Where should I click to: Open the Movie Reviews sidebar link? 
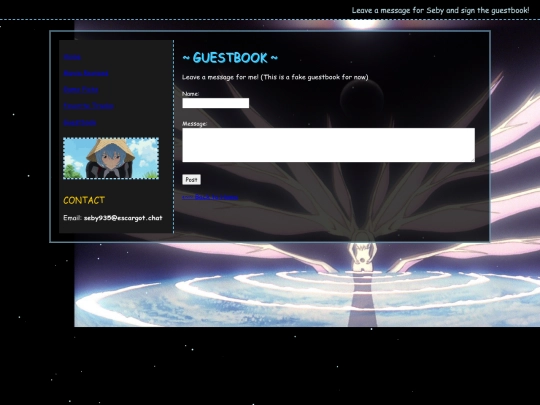[x=86, y=73]
